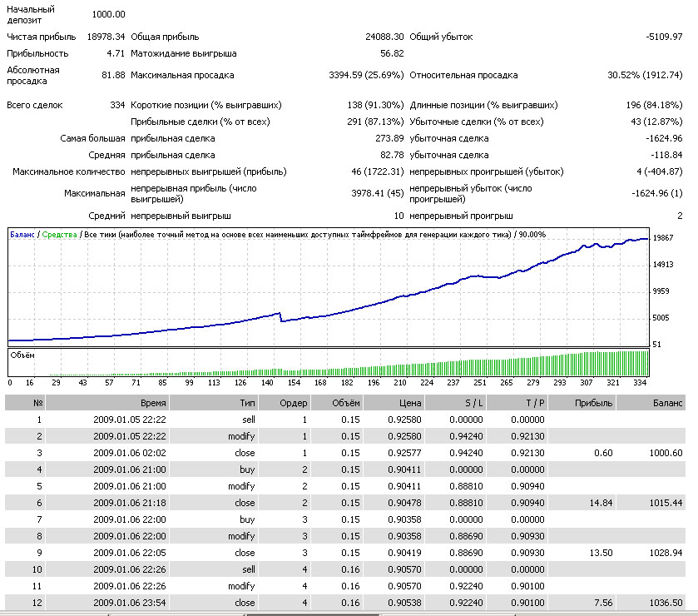Screen dimensions: 698x616
Task: Click the 'Объём' column header
Action: (336, 403)
